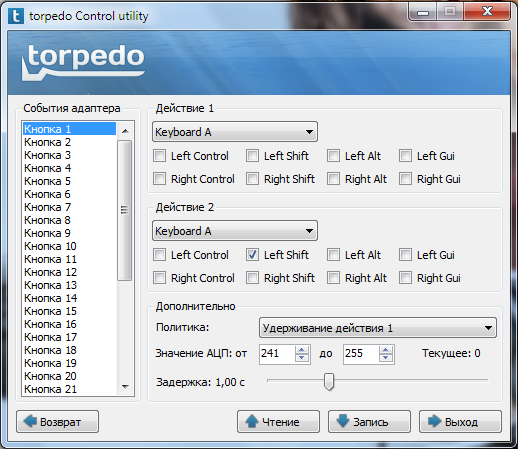Image resolution: width=518 pixels, height=449 pixels.
Task: Open the Действие 1 Keyboard A dropdown
Action: (235, 132)
